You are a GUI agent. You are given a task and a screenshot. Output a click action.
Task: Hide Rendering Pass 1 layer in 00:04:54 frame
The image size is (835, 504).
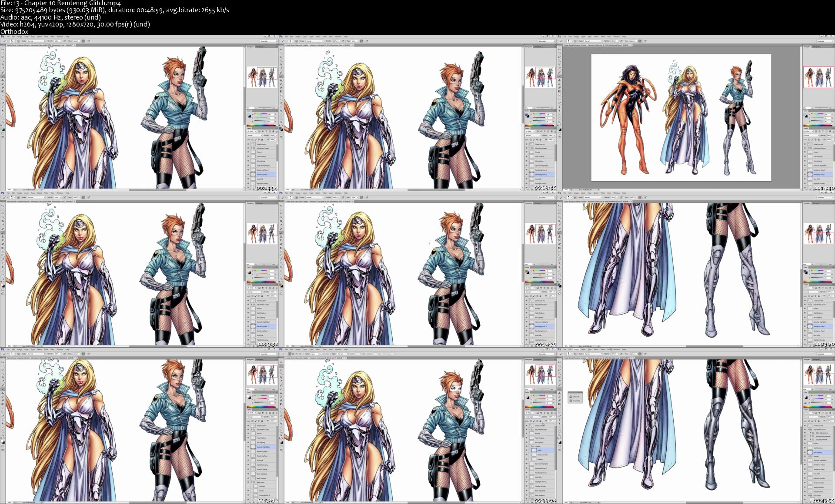[x=248, y=175]
